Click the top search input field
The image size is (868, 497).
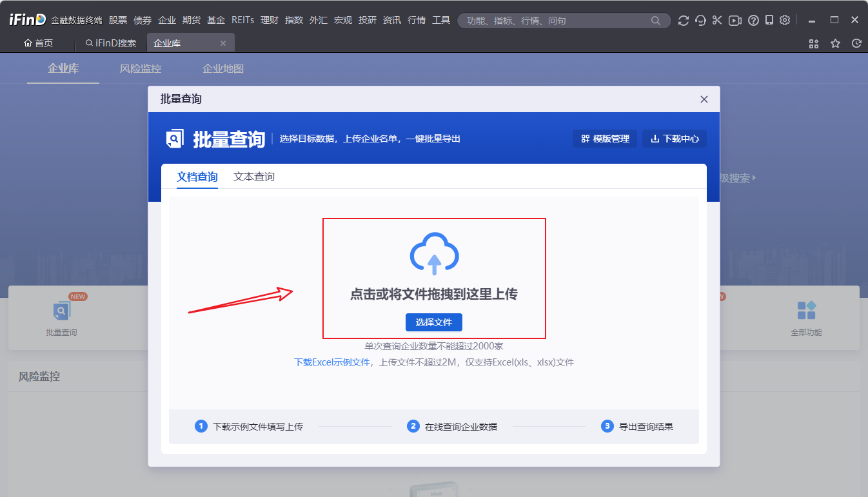click(555, 21)
